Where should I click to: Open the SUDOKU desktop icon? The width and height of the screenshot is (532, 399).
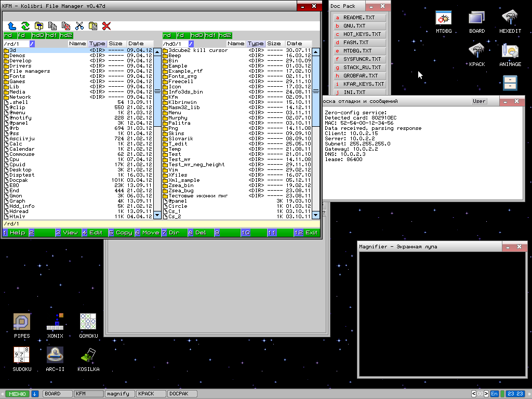click(x=22, y=359)
